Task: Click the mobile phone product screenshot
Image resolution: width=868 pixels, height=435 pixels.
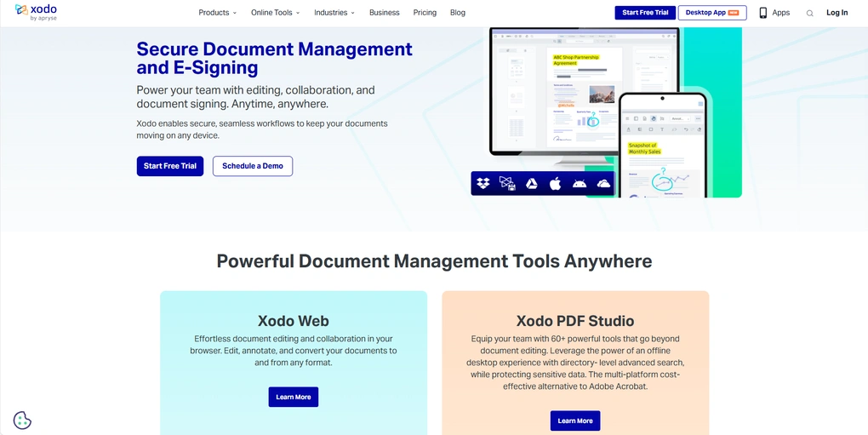Action: click(x=663, y=145)
